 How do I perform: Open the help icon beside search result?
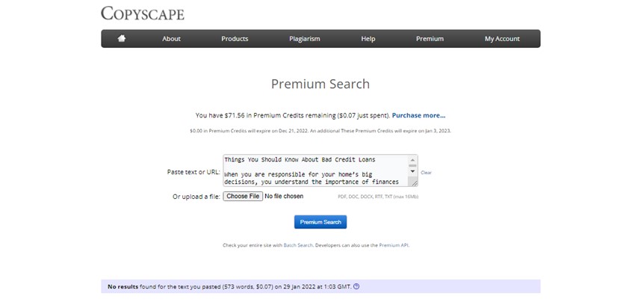[x=356, y=286]
